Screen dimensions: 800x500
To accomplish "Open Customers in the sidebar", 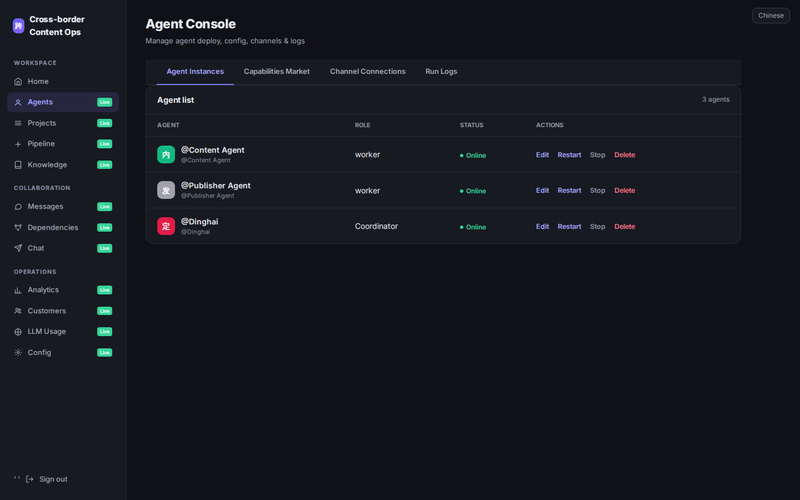I will [63, 311].
